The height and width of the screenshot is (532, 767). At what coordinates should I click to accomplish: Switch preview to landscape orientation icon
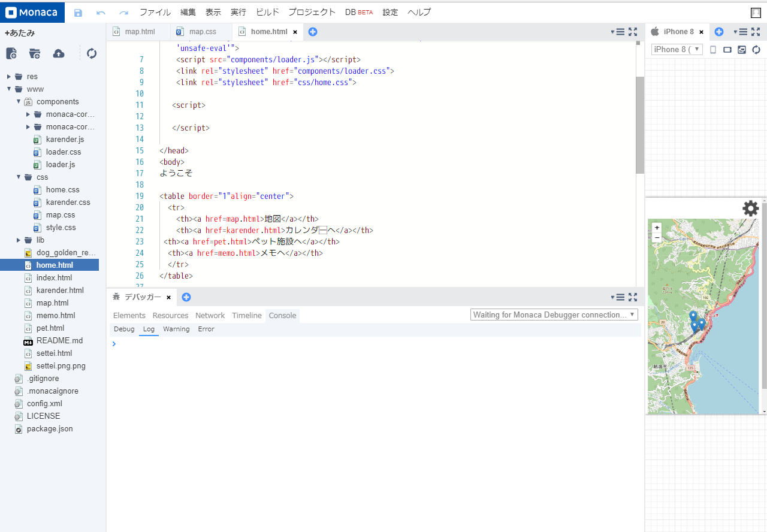click(727, 50)
